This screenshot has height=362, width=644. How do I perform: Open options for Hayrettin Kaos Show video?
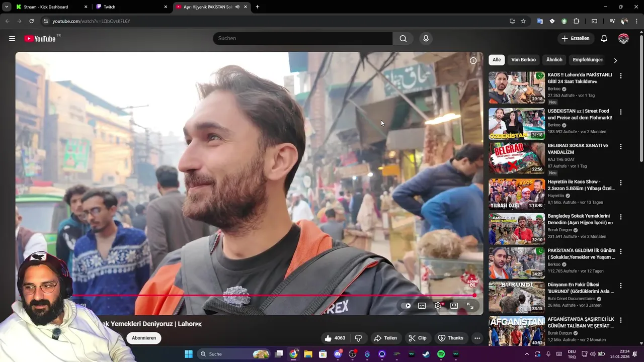pos(621,183)
